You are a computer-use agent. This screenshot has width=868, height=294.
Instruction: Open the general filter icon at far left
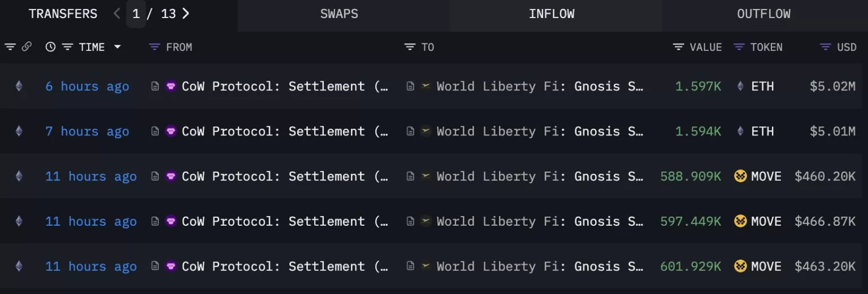point(10,47)
